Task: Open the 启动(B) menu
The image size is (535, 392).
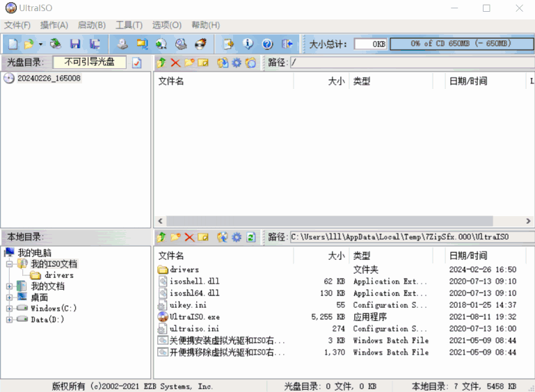Action: pyautogui.click(x=91, y=25)
